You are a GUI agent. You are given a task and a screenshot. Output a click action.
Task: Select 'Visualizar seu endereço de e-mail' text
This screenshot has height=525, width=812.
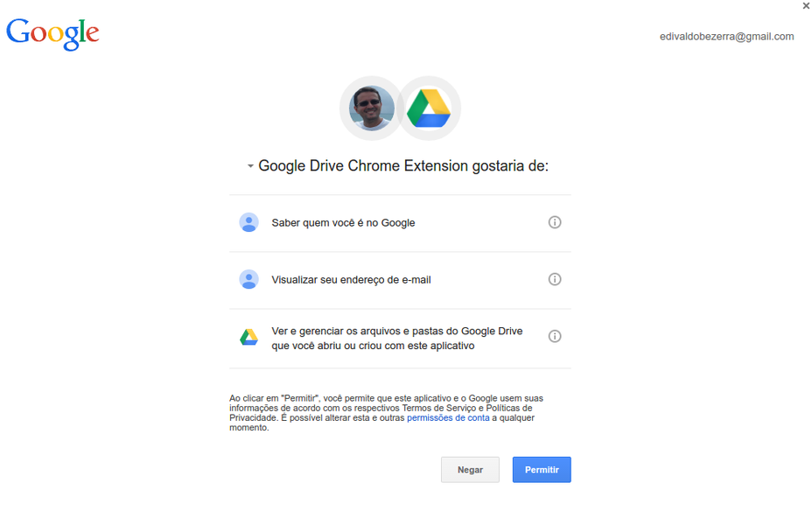pyautogui.click(x=351, y=280)
